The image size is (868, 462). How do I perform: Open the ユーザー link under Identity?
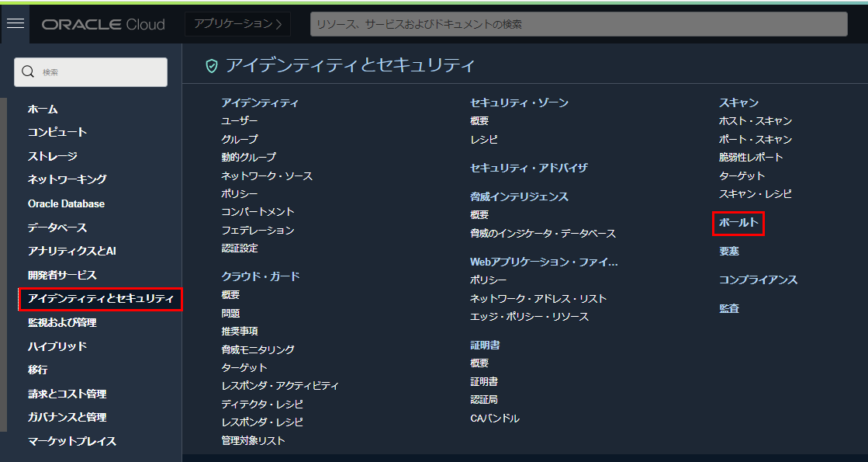239,121
